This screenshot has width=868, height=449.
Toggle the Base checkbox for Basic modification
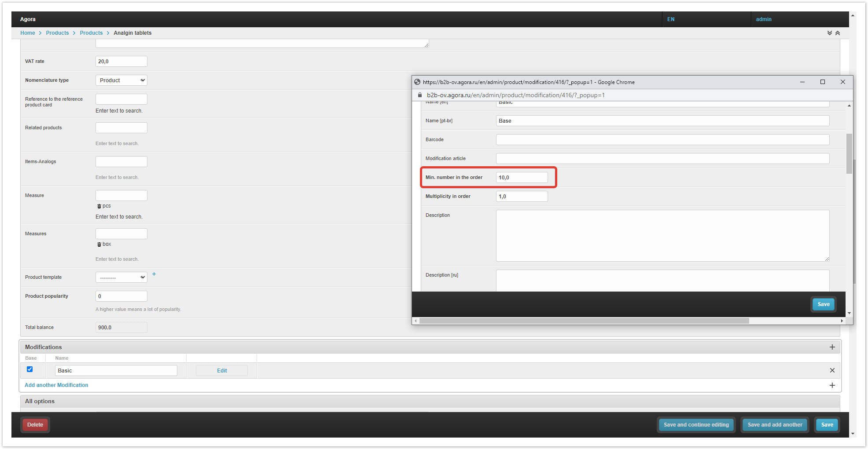click(x=30, y=369)
